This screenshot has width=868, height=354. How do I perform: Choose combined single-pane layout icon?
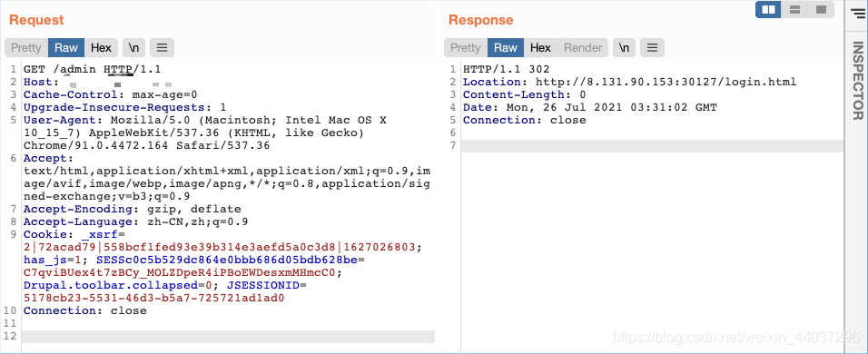point(821,9)
